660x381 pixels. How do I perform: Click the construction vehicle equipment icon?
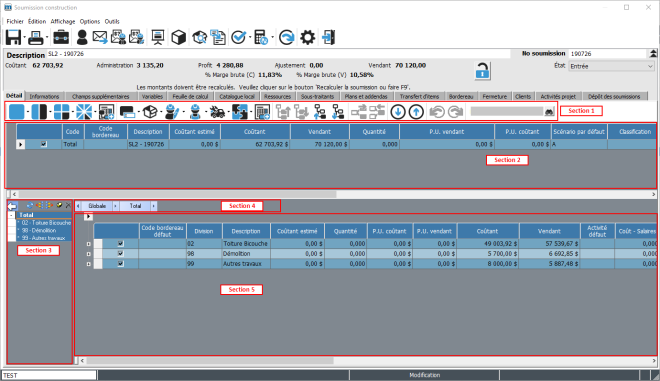(217, 112)
